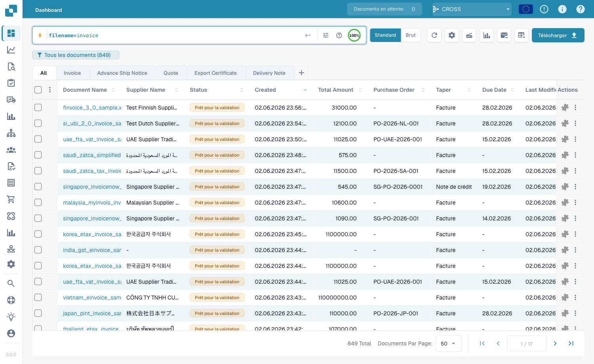Click the lightning bolt in search bar

click(x=40, y=35)
